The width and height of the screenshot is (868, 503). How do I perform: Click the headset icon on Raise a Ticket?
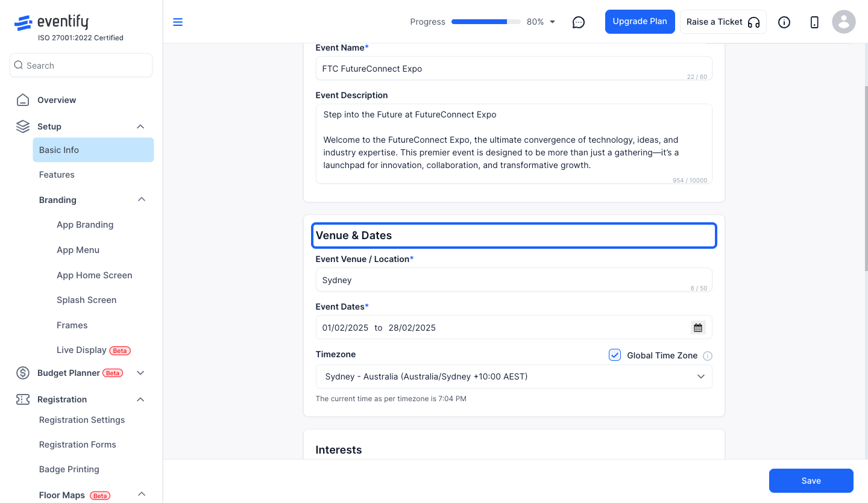tap(753, 22)
